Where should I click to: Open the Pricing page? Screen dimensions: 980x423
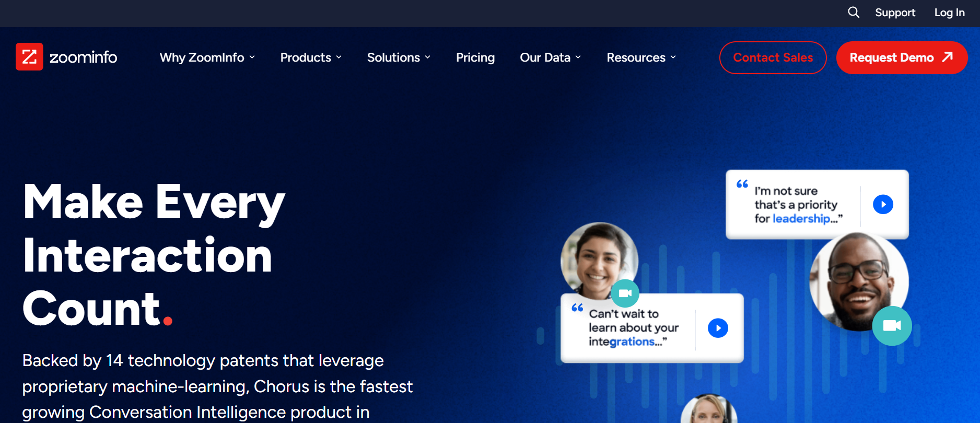pyautogui.click(x=475, y=57)
